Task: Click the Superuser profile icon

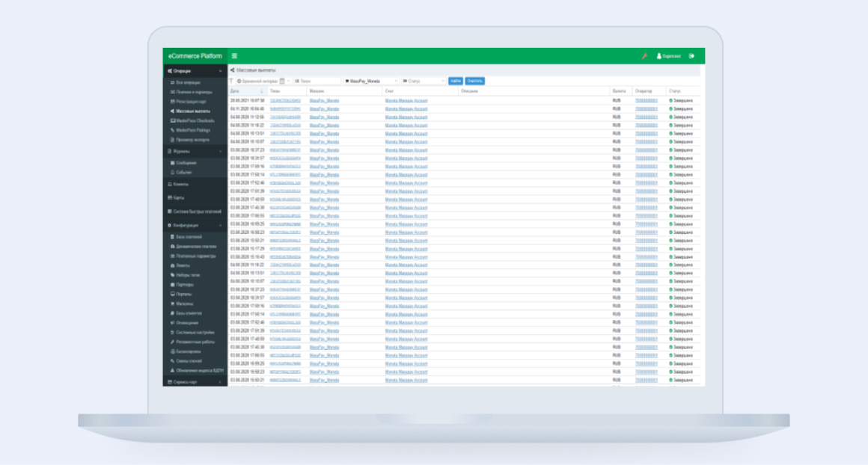Action: coord(659,56)
